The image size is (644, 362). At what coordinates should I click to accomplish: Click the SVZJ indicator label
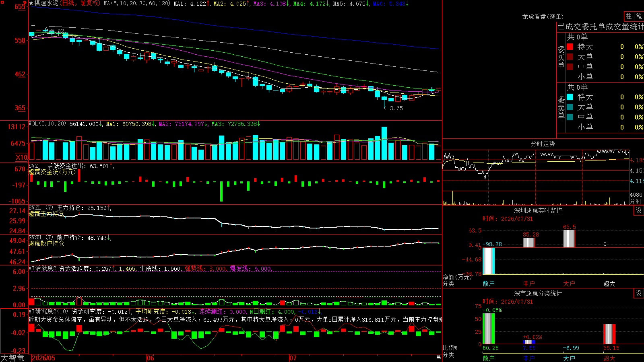(35, 166)
